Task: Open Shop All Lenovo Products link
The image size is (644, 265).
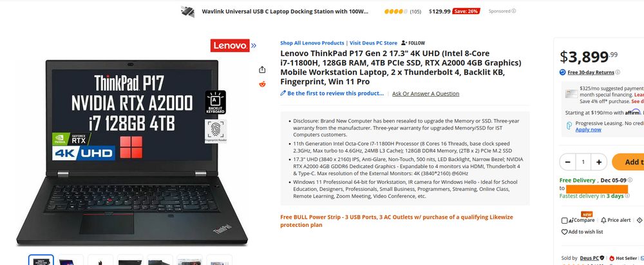Action: click(x=312, y=43)
